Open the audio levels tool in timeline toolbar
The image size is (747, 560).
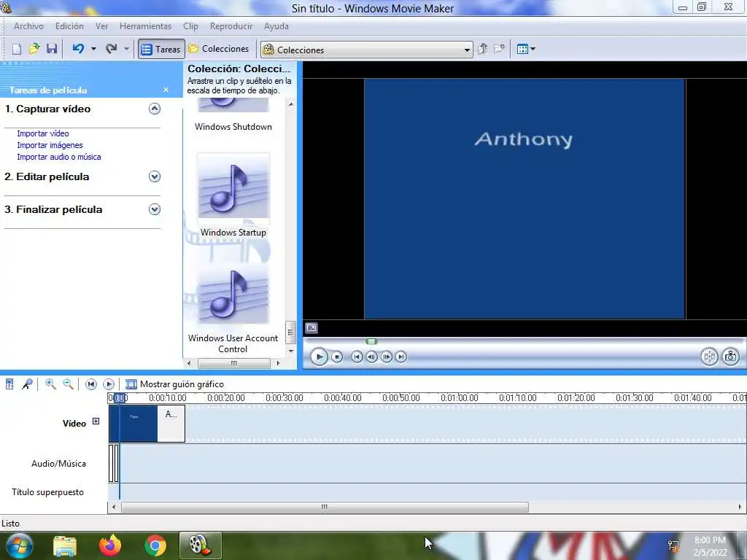tap(9, 384)
